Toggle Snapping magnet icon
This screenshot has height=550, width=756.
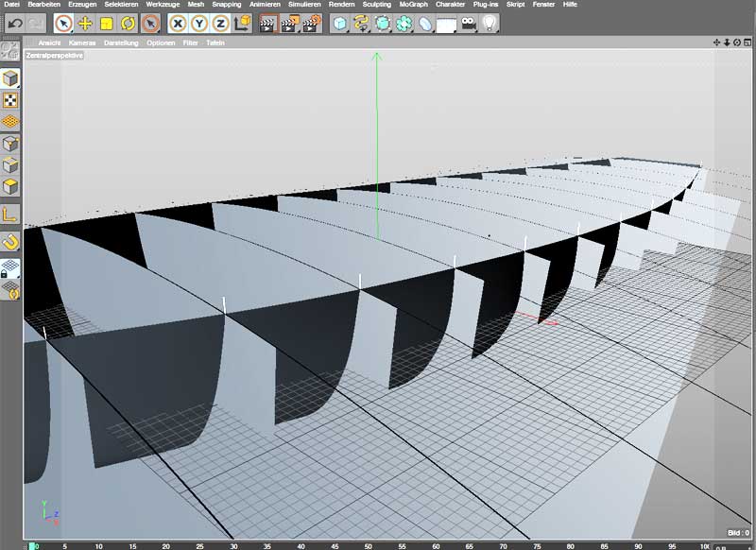(x=10, y=242)
